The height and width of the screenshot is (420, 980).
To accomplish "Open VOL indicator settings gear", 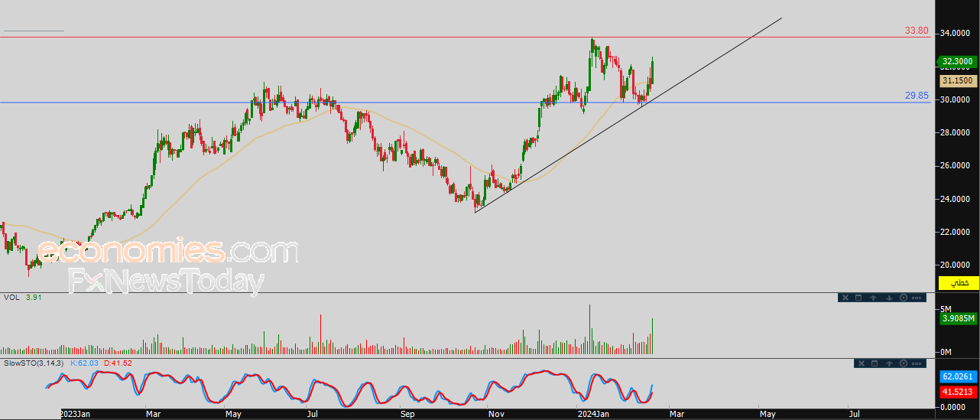I will pyautogui.click(x=904, y=298).
